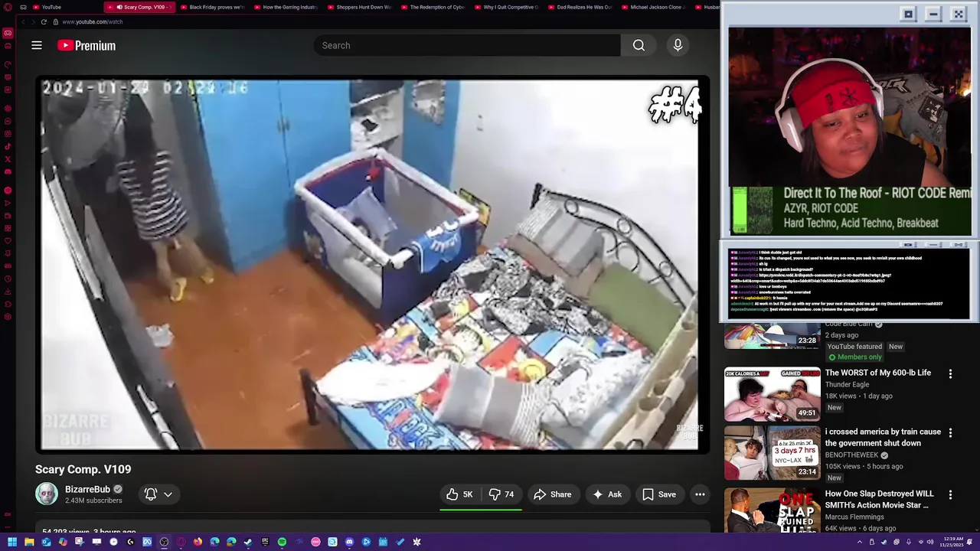980x551 pixels.
Task: Switch to Dad Realizes He Was tab
Action: 580,7
